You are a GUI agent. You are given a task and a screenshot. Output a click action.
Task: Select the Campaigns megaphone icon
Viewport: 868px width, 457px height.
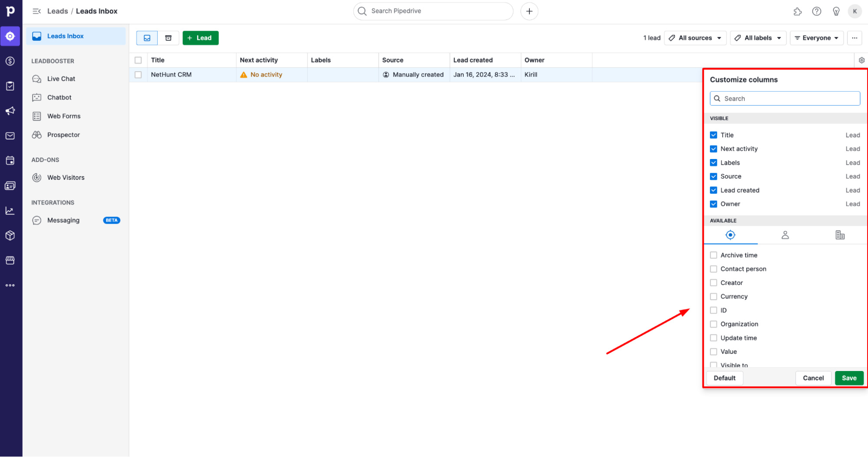10,111
